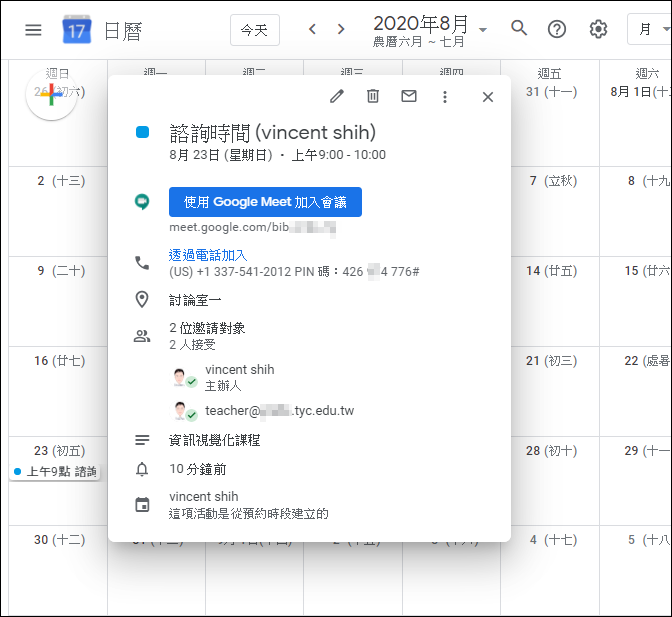Click the 日曆 app title
The height and width of the screenshot is (617, 672).
[123, 31]
